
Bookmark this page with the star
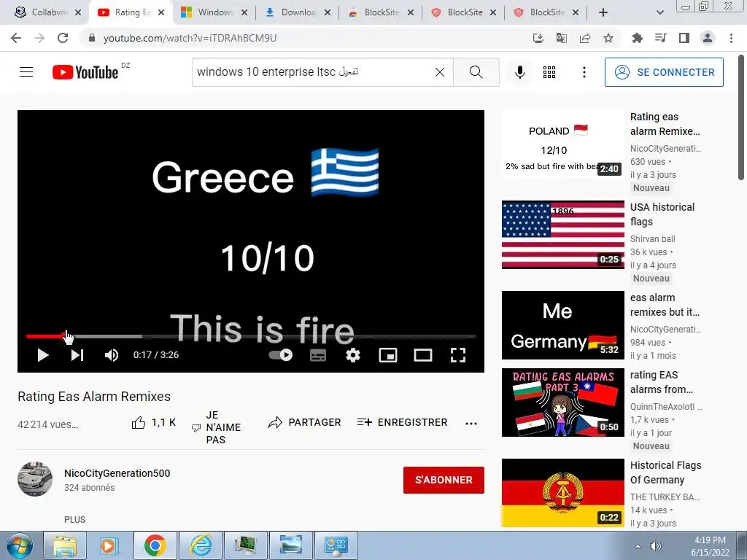(608, 38)
